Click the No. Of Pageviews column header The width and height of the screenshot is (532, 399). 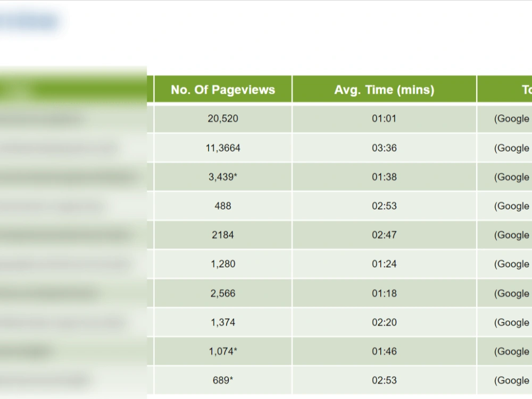[223, 89]
